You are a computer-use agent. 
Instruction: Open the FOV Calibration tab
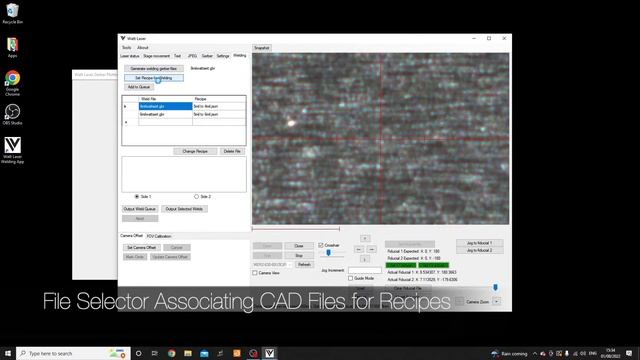(x=159, y=236)
